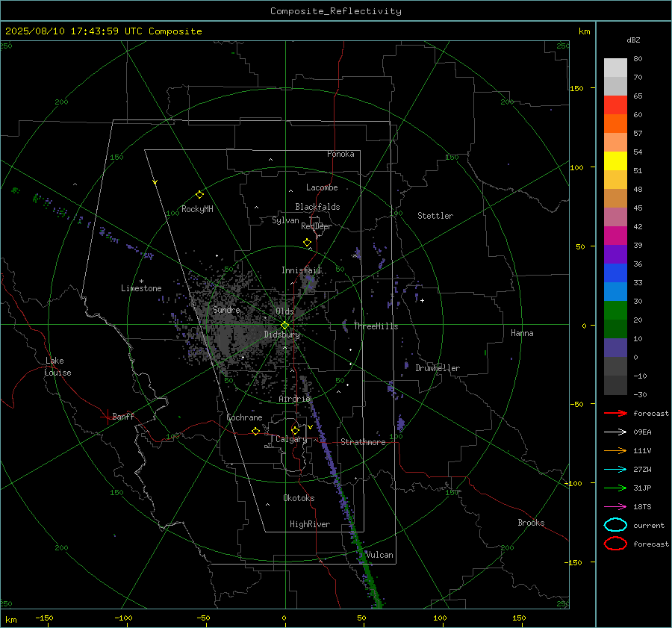Click the -150 tick on bottom axis
This screenshot has height=628, width=672.
pos(44,618)
